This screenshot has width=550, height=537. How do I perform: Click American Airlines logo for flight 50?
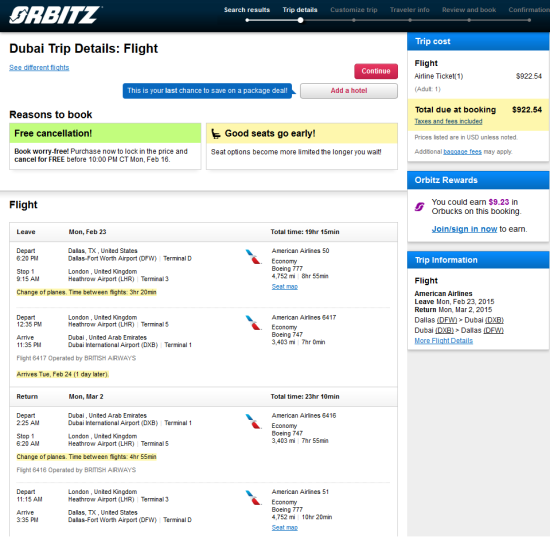coord(253,256)
